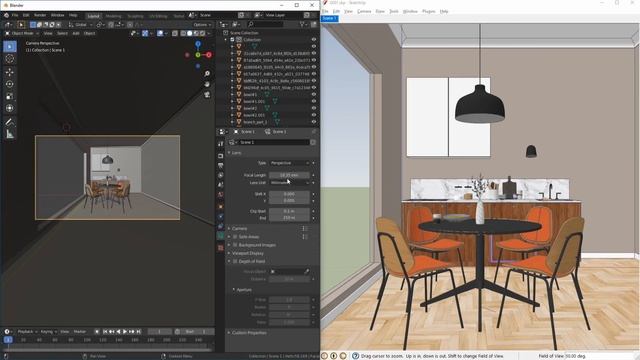Click the blue Z axis gizmo ball

pos(198,44)
